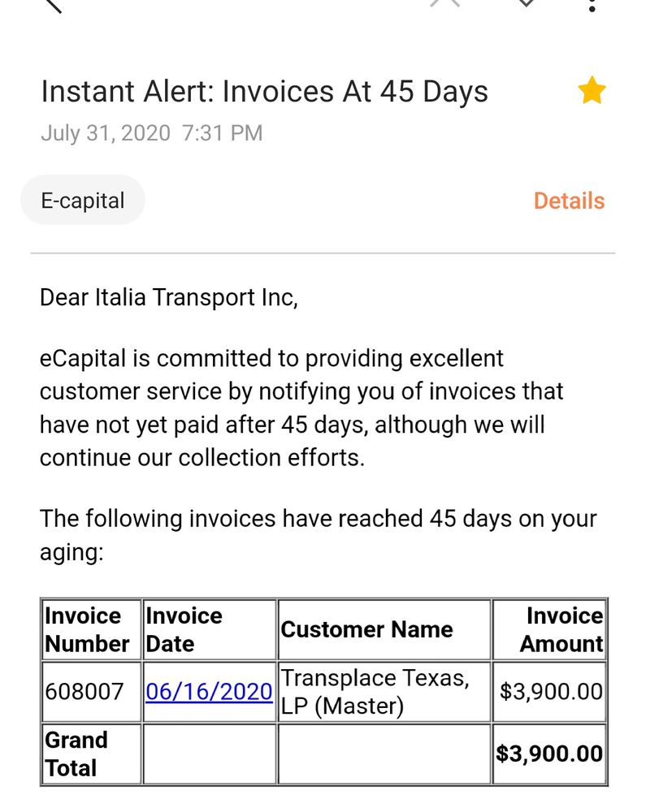
Task: Tap the Dear Italia Transport Inc greeting
Action: (x=169, y=298)
